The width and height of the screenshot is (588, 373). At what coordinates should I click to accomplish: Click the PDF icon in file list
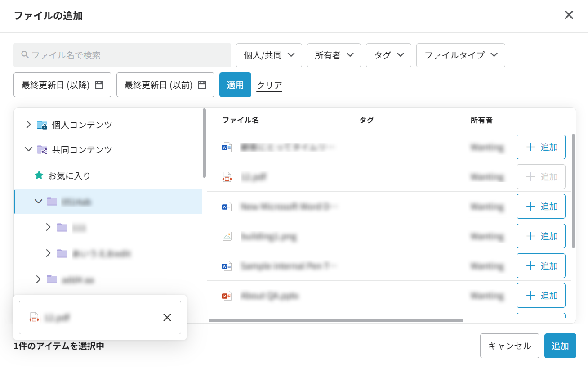[x=227, y=177]
